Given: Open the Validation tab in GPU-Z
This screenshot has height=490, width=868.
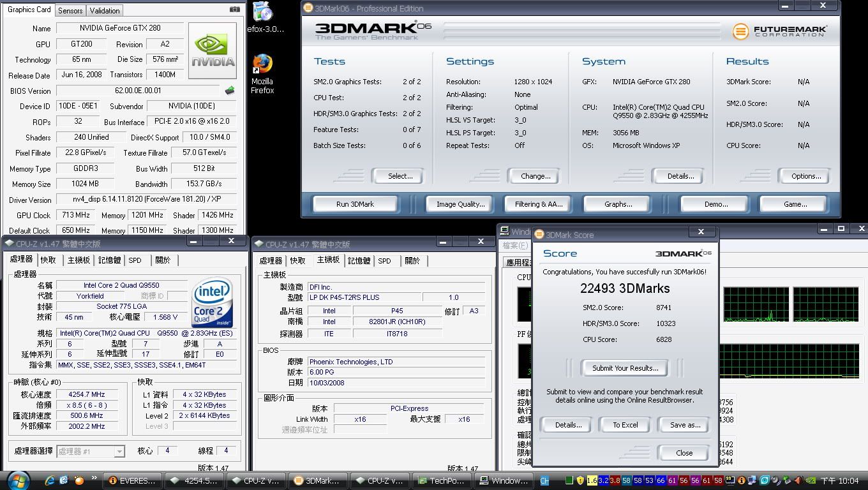Looking at the screenshot, I should click(x=105, y=10).
